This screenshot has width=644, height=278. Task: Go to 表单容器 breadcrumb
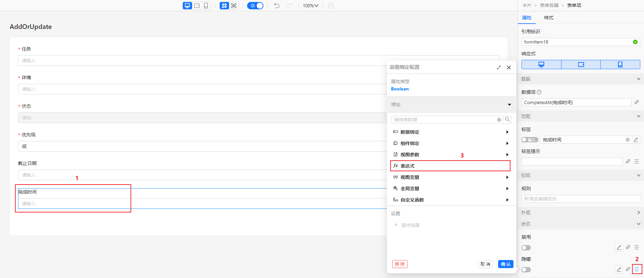(549, 5)
